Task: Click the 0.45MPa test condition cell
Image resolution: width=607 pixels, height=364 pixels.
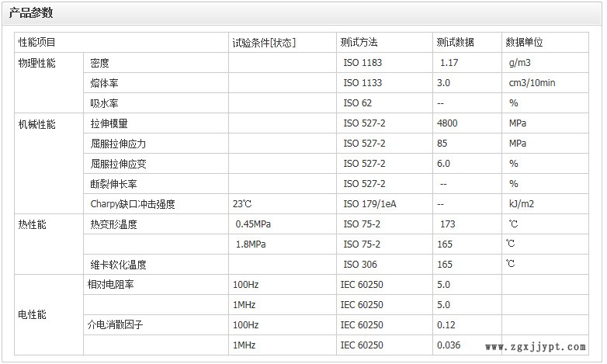Action: click(253, 224)
